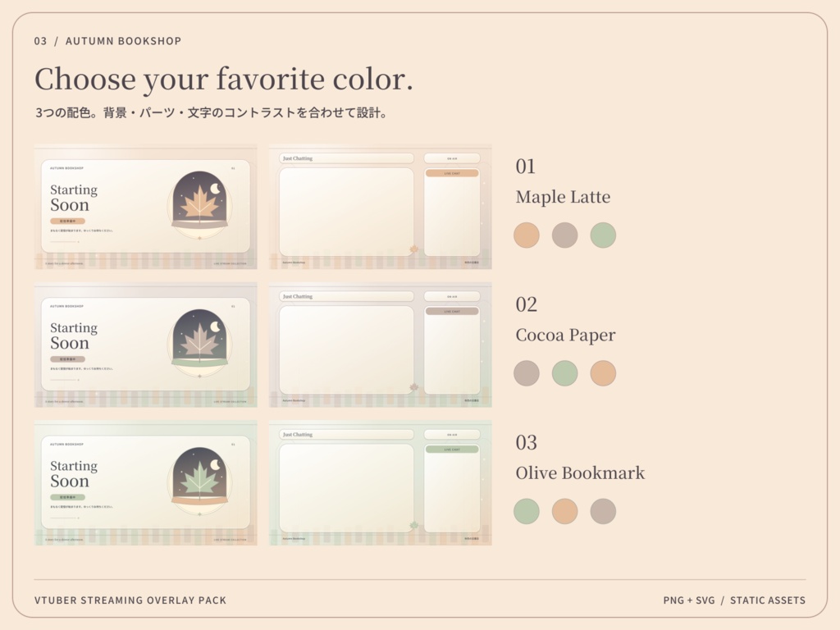Click the number 01 above Maple Latte
Viewport: 840px width, 630px height.
click(526, 167)
